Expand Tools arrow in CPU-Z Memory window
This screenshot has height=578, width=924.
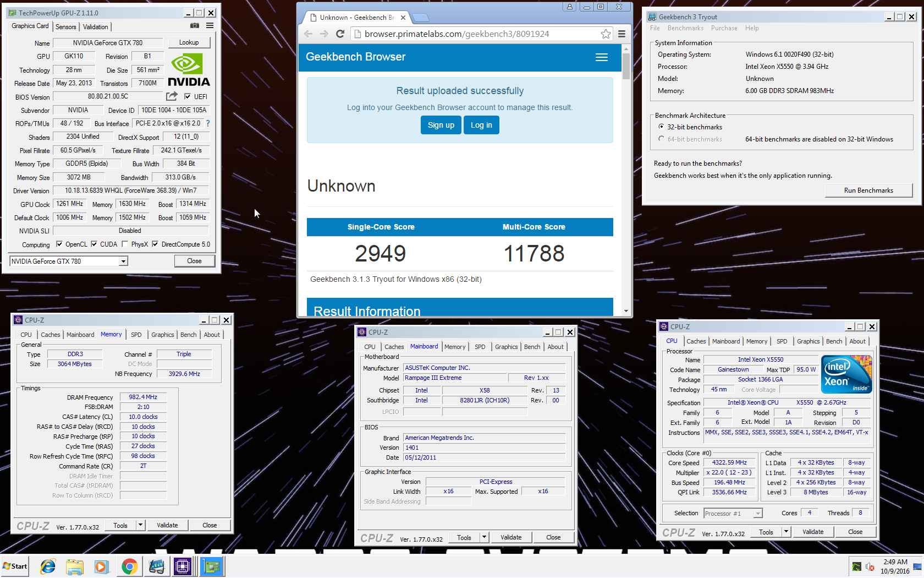[141, 525]
